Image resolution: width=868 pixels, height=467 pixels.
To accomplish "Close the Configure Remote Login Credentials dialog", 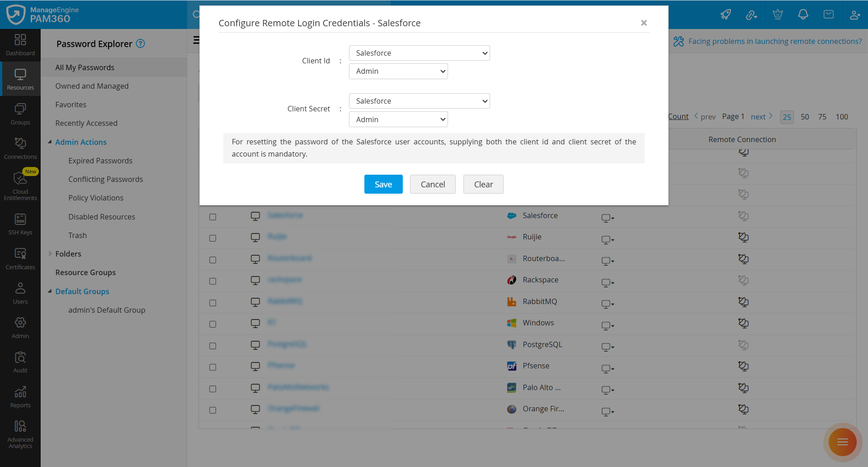I will [644, 23].
